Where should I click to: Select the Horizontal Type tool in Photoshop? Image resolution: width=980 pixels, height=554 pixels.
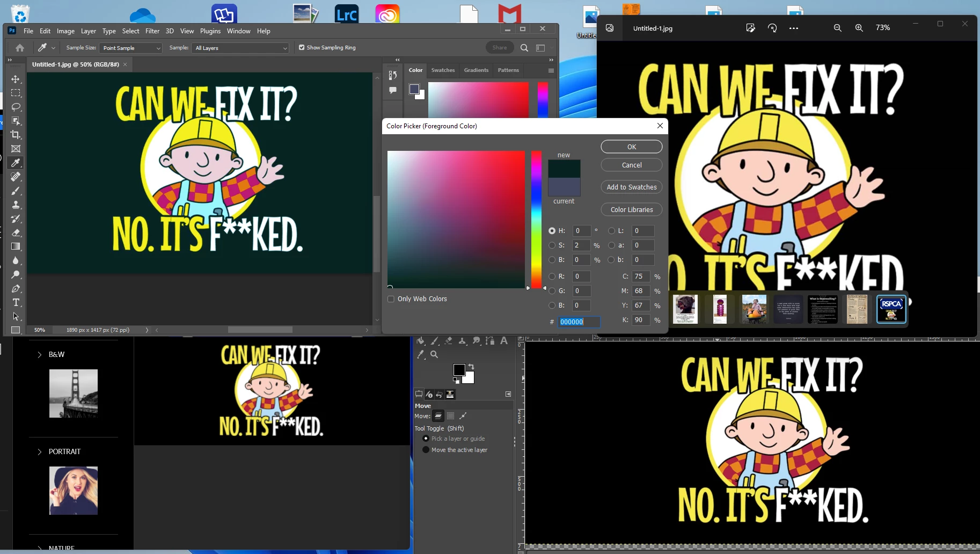coord(16,302)
